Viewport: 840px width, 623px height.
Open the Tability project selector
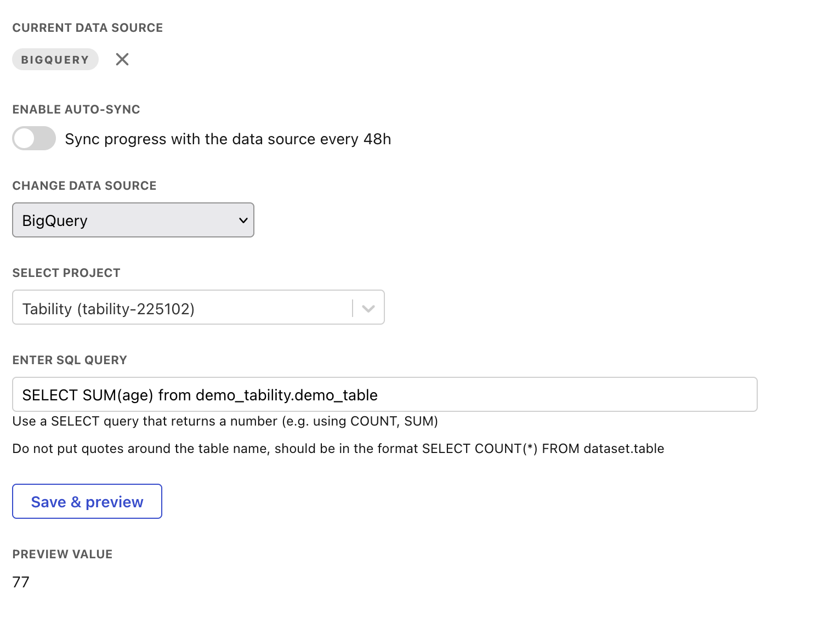click(181, 308)
